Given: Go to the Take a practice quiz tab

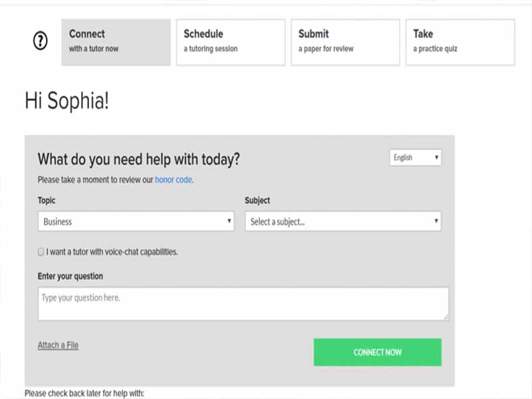Looking at the screenshot, I should pos(460,42).
